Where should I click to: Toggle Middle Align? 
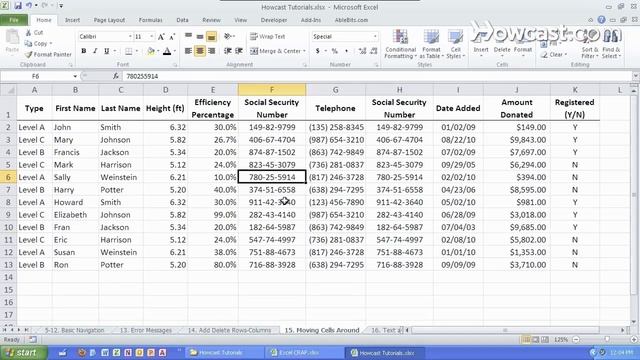point(200,37)
